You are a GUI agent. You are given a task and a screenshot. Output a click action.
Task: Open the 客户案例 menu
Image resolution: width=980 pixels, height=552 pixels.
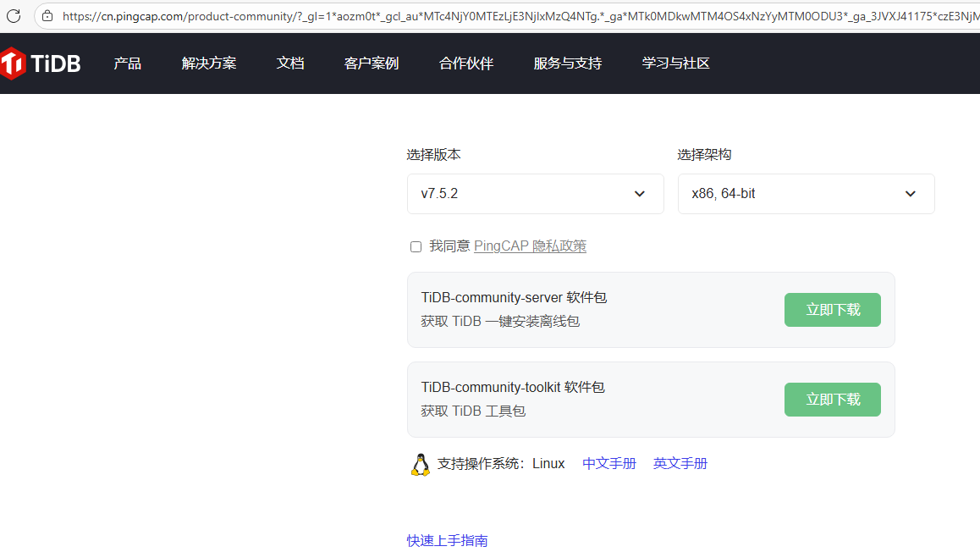372,63
